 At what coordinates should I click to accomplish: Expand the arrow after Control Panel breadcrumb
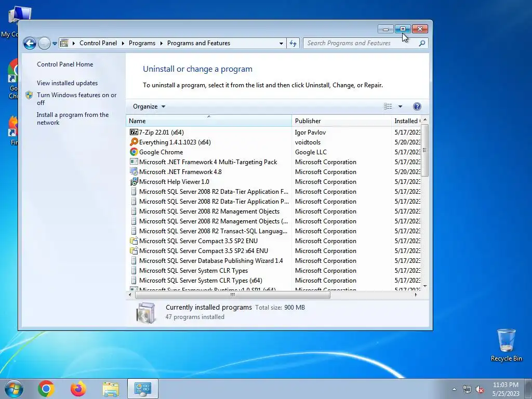point(123,43)
